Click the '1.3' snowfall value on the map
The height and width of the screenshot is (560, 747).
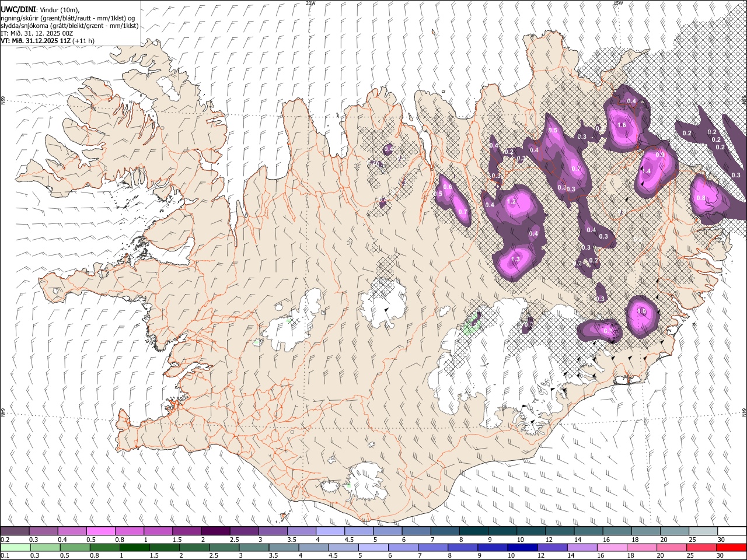pyautogui.click(x=515, y=260)
